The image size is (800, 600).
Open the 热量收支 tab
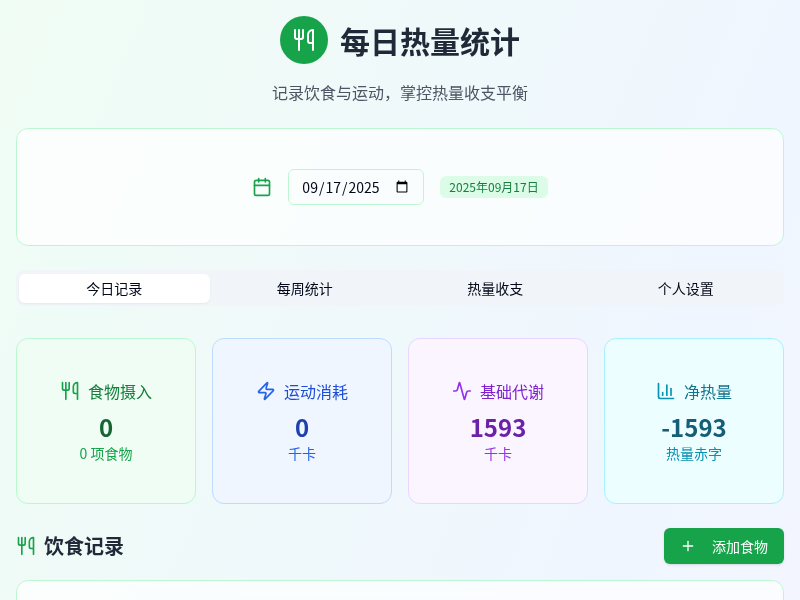pyautogui.click(x=495, y=289)
